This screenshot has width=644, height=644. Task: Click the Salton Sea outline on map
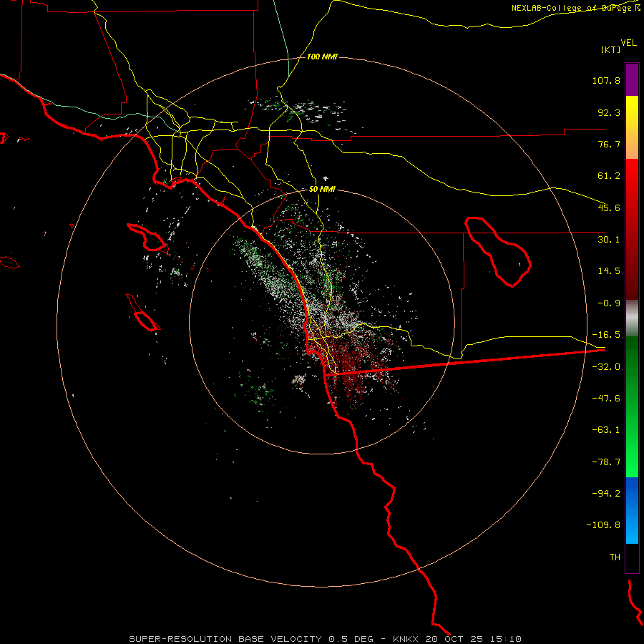click(x=498, y=252)
